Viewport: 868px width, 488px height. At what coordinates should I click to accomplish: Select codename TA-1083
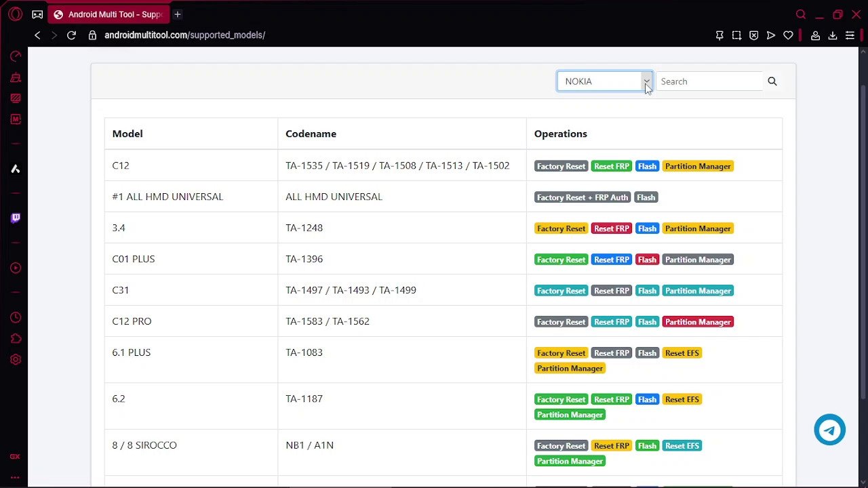click(x=304, y=352)
